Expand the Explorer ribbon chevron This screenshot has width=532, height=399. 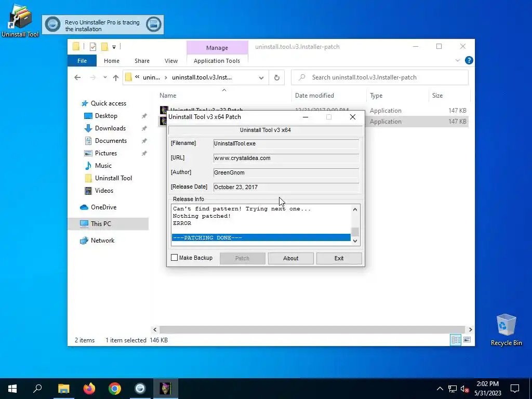click(x=457, y=60)
